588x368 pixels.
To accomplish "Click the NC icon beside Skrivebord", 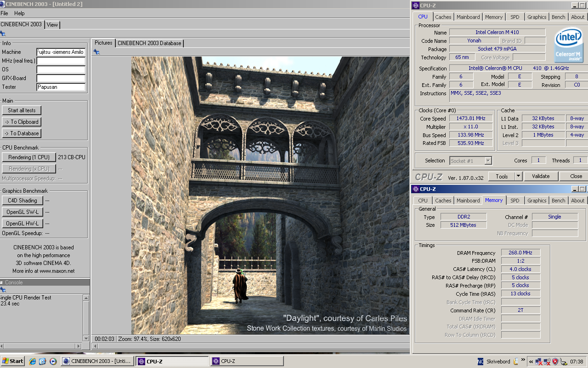I will (x=481, y=362).
